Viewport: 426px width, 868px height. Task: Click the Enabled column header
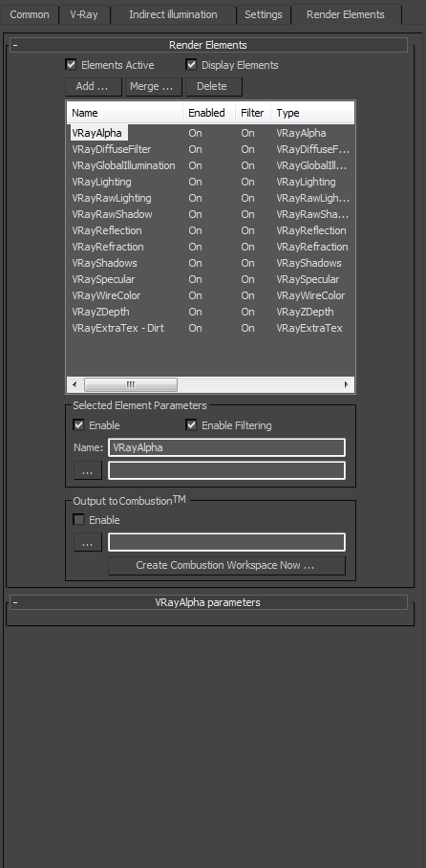(209, 113)
